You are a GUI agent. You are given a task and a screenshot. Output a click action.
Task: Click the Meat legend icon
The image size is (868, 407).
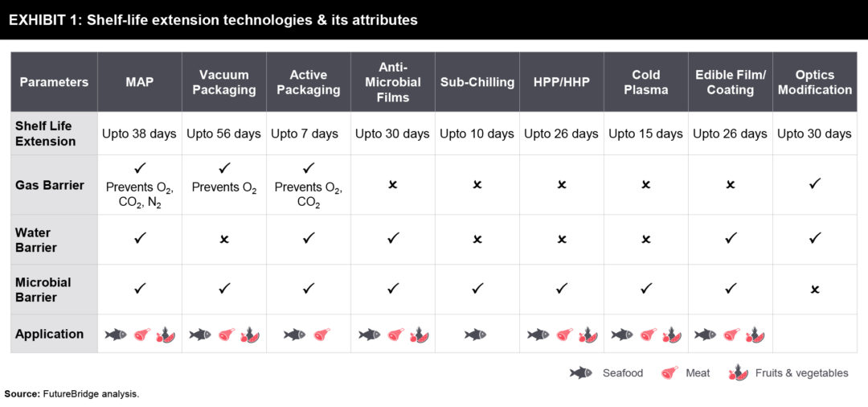pos(668,373)
